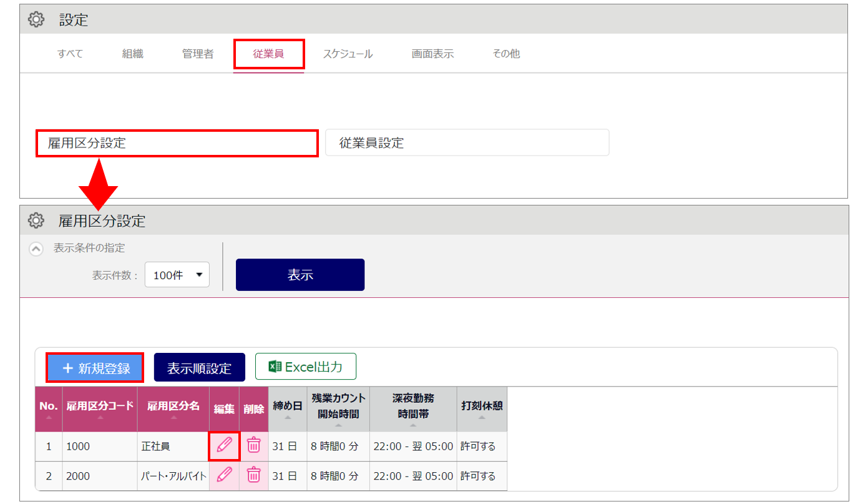The height and width of the screenshot is (504, 868).
Task: Switch to the 組織 tab
Action: point(133,54)
